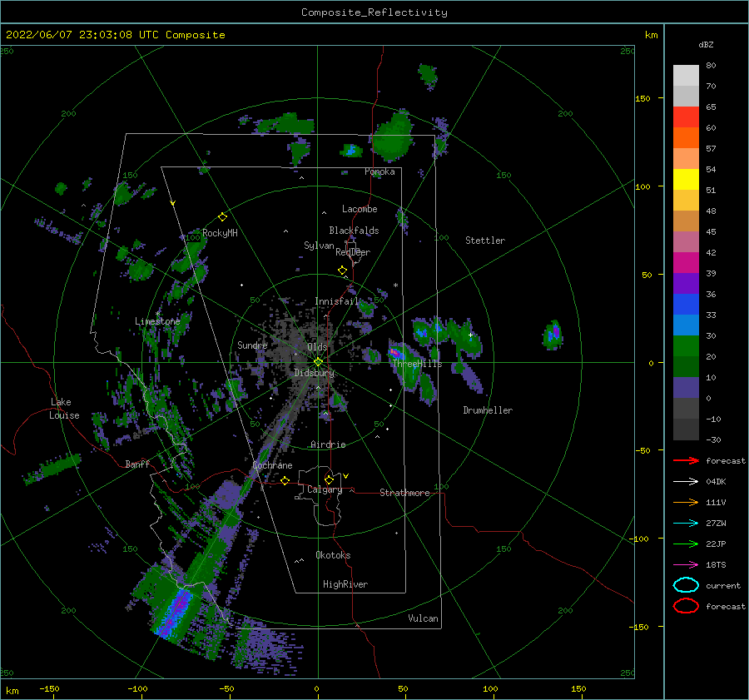
Task: Click the yellow diamond marker beside RockyMH
Action: [222, 217]
